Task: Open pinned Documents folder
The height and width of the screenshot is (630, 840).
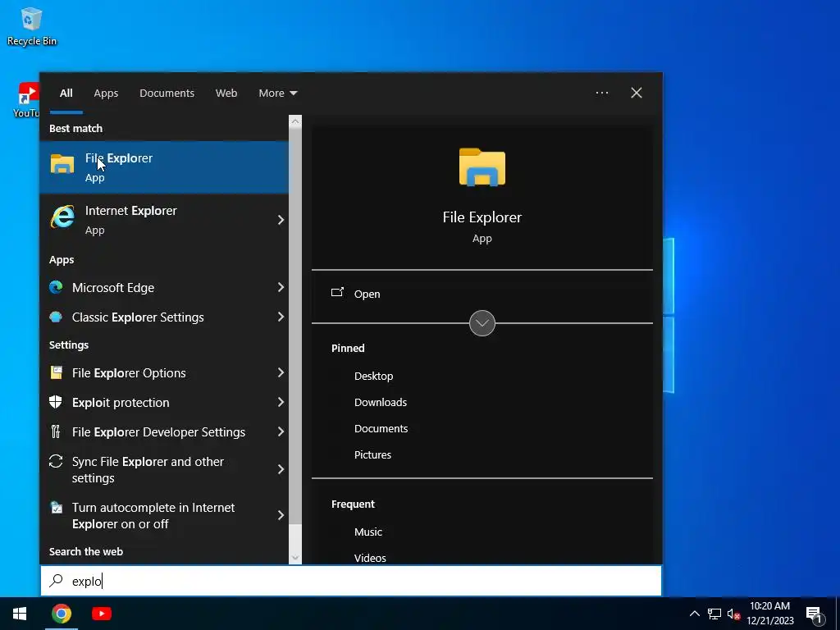Action: point(381,428)
